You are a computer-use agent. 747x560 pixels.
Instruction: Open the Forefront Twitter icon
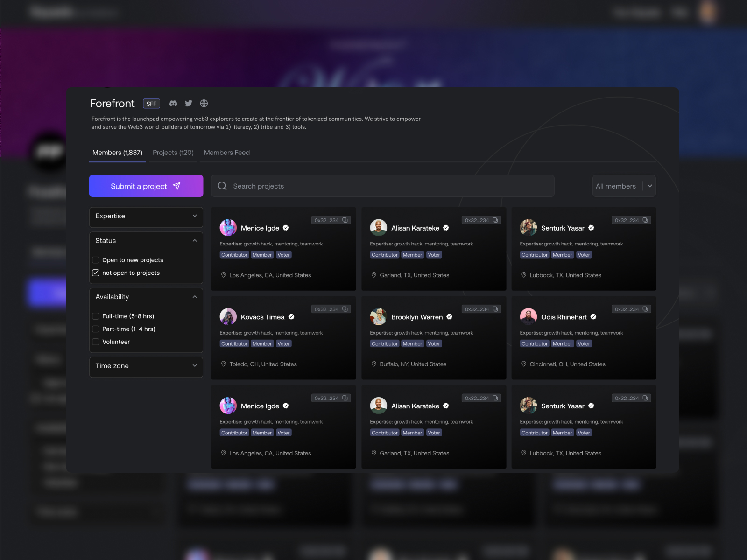tap(189, 104)
